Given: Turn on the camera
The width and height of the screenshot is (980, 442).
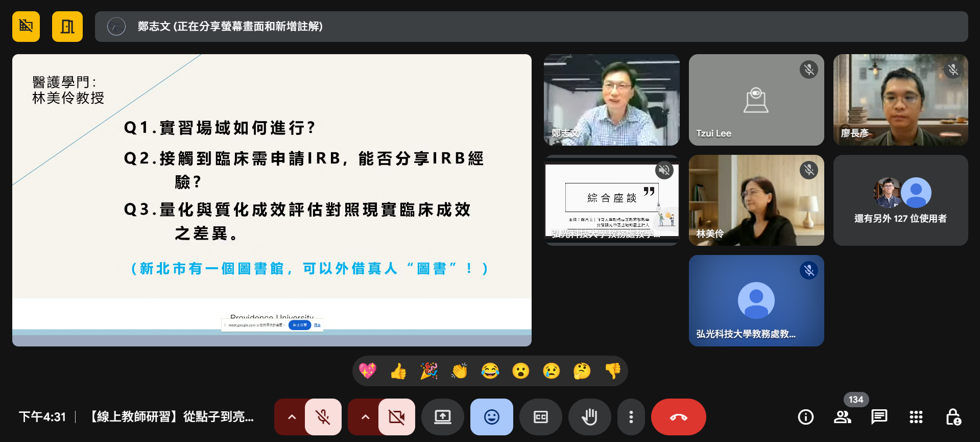Looking at the screenshot, I should pos(396,417).
